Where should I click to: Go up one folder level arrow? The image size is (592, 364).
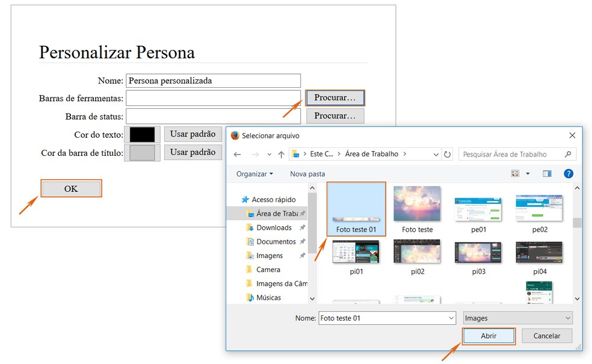click(x=281, y=154)
